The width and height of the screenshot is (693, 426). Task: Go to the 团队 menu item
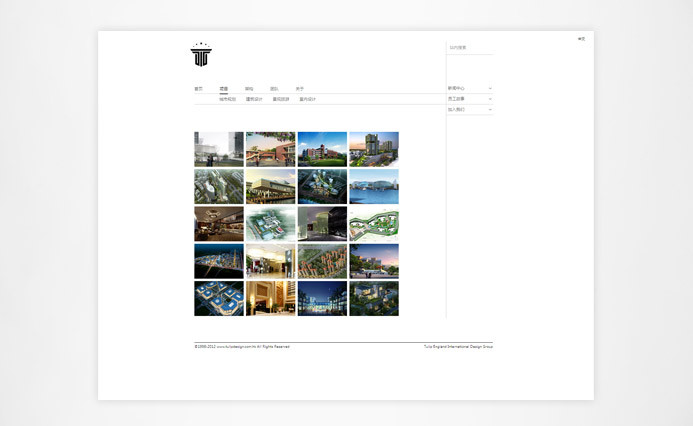(x=274, y=88)
